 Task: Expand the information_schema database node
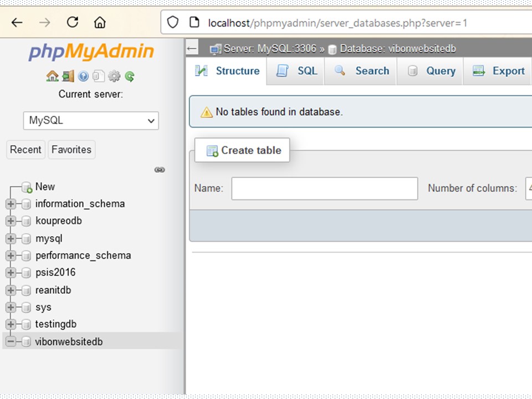coord(11,204)
